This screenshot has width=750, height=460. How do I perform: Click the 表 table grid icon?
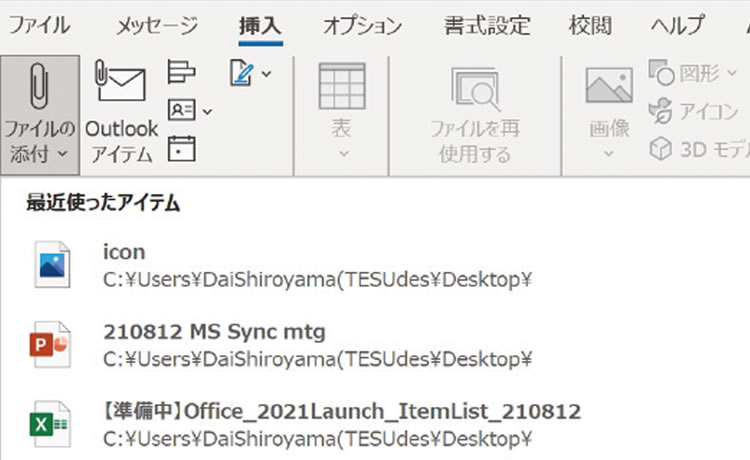[x=341, y=86]
